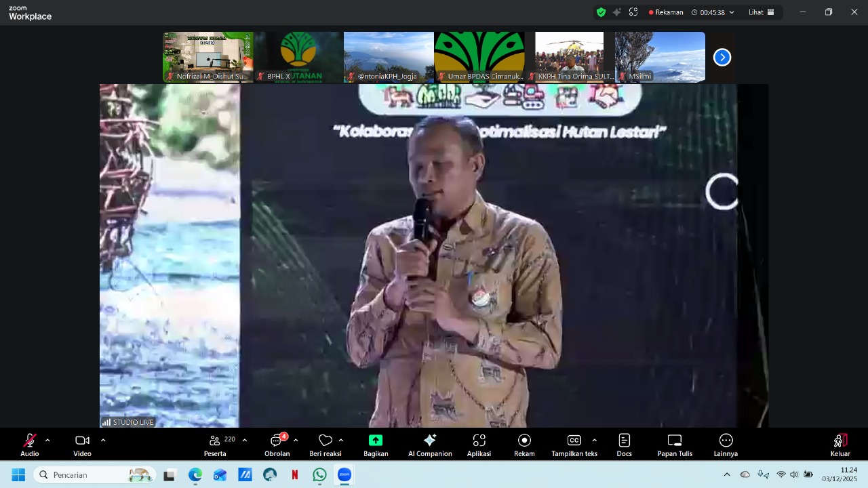The height and width of the screenshot is (488, 868).
Task: Expand audio options arrow beside Audio
Action: (47, 441)
